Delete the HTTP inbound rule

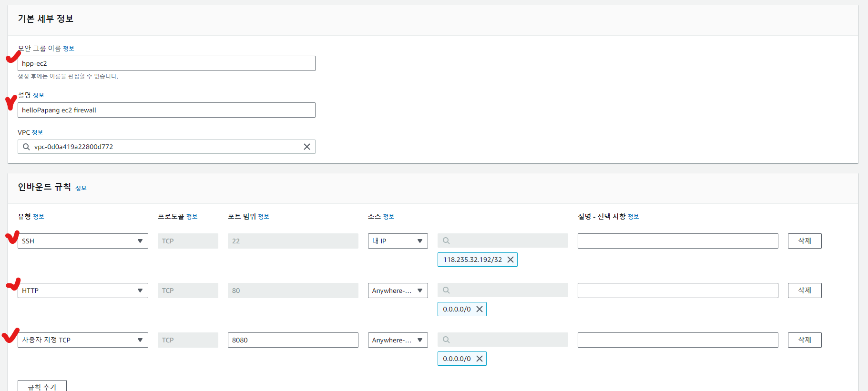point(804,291)
